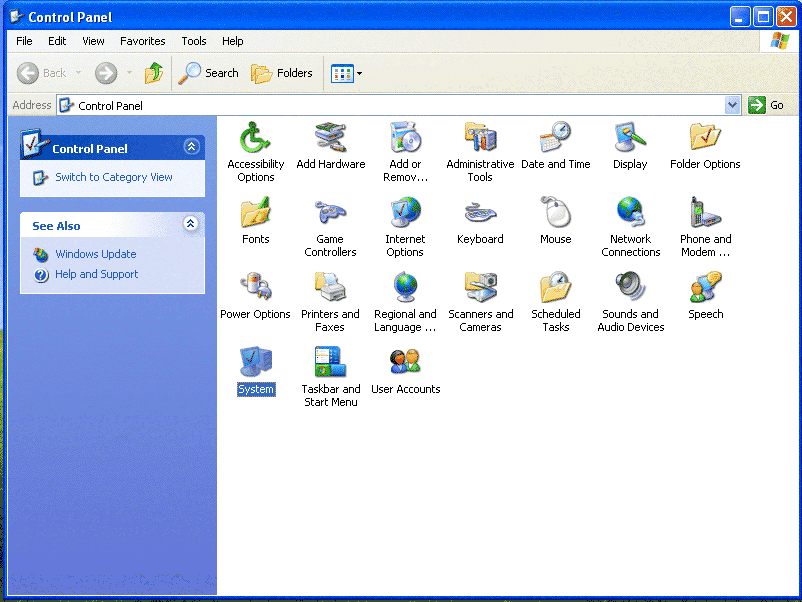Select the Scheduled Tasks icon
The width and height of the screenshot is (802, 602).
tap(555, 287)
